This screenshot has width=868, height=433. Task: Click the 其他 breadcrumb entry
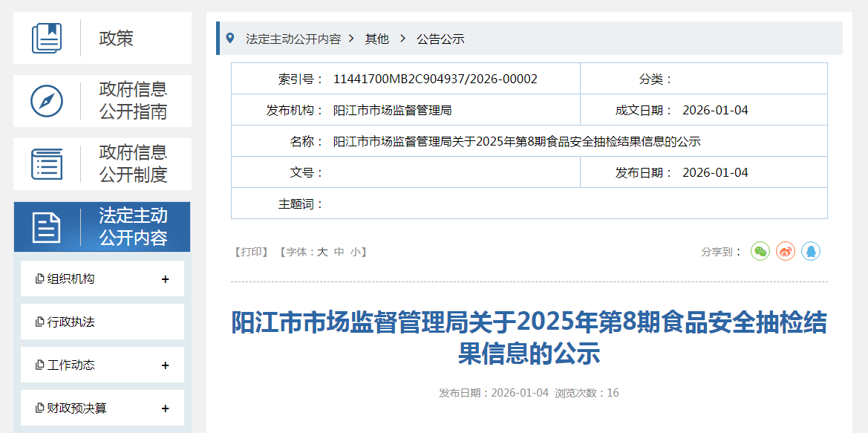point(376,38)
